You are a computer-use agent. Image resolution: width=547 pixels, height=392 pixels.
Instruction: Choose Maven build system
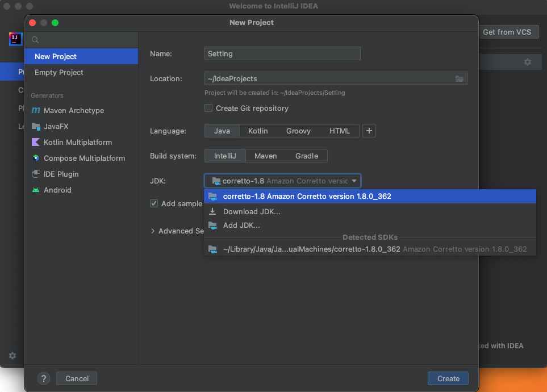tap(265, 156)
